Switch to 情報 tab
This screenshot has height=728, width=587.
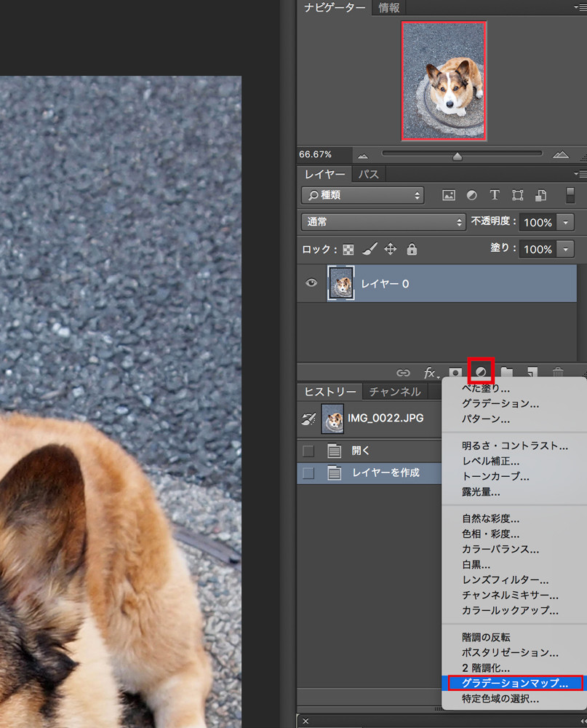pos(389,7)
